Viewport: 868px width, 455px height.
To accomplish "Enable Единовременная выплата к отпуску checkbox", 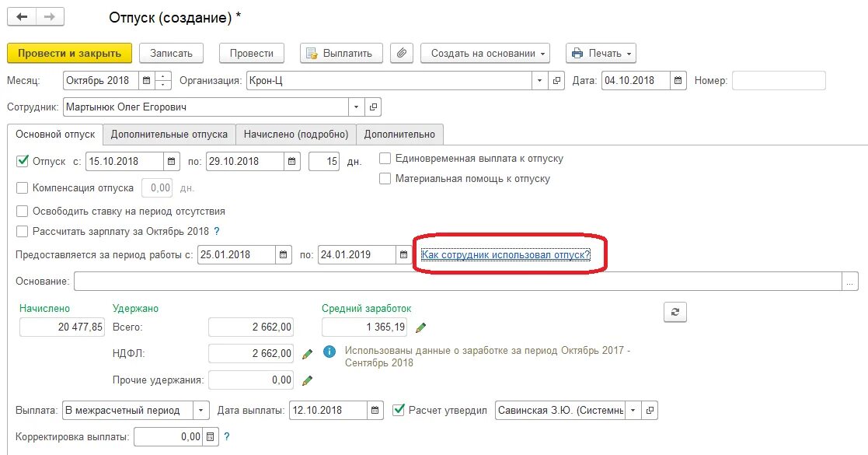I will tap(385, 159).
